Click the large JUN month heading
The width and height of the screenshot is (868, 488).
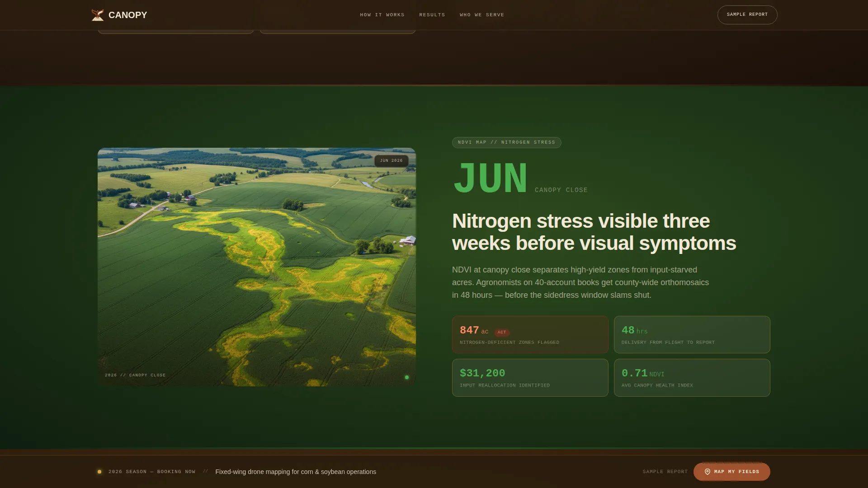tap(491, 178)
